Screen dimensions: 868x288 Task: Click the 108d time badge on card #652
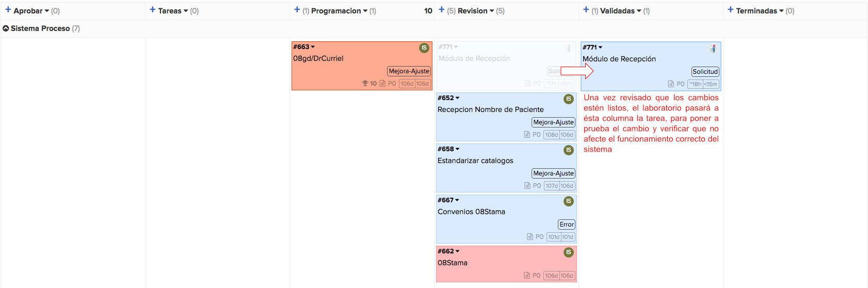click(551, 135)
